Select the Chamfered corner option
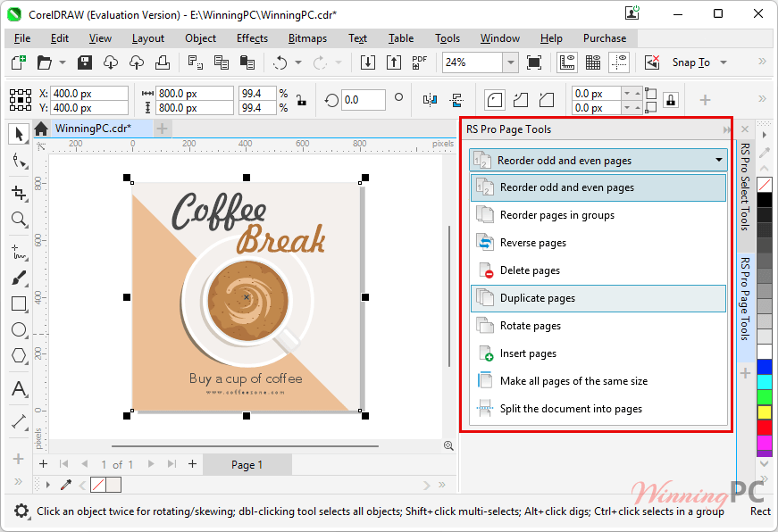This screenshot has width=778, height=532. [547, 100]
